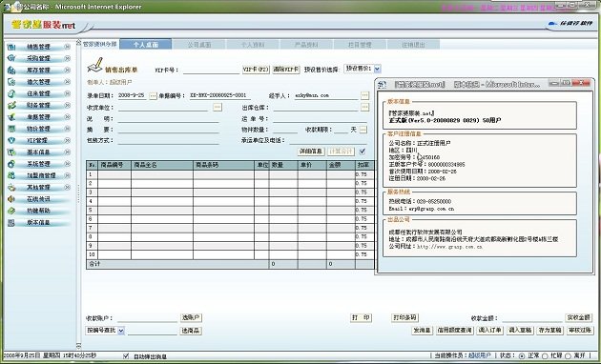Open 系统管理 sidebar icon
This screenshot has width=601, height=364.
click(x=11, y=164)
